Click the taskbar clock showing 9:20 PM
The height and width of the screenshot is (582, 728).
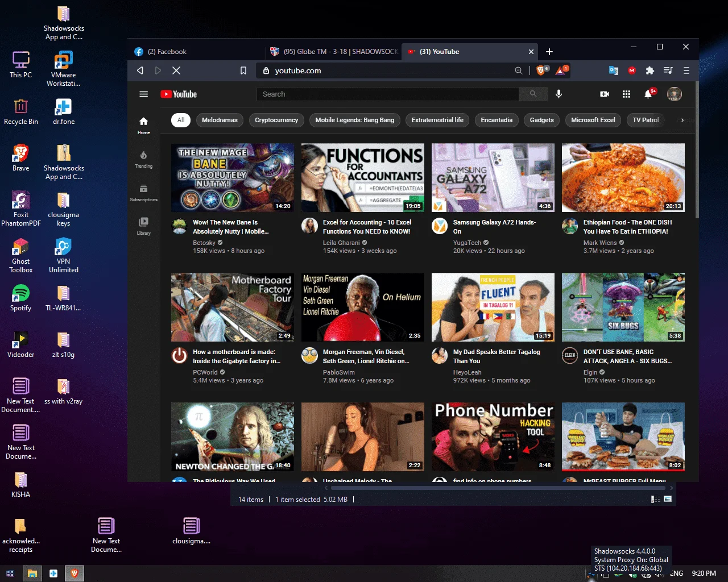click(704, 573)
